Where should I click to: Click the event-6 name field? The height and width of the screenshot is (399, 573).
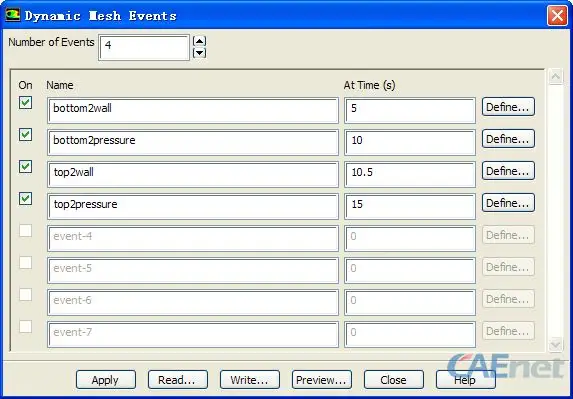[x=193, y=303]
